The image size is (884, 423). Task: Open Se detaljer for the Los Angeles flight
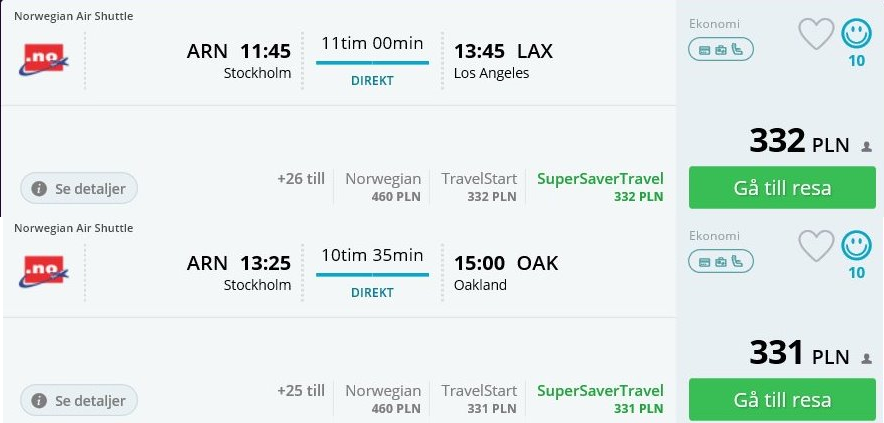[x=79, y=188]
